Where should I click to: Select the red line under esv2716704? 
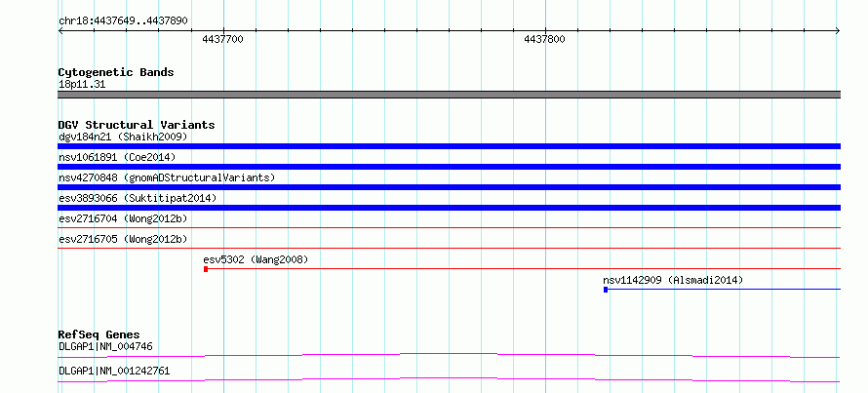[x=449, y=227]
